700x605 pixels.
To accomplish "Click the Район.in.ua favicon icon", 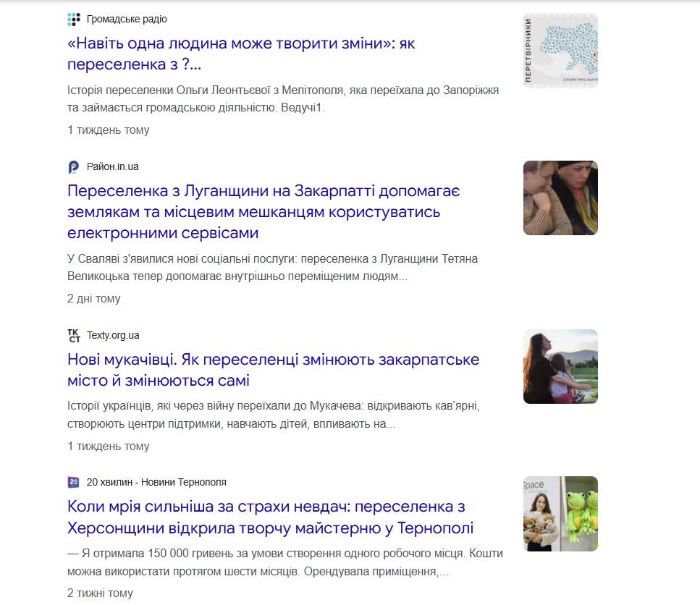I will [74, 167].
